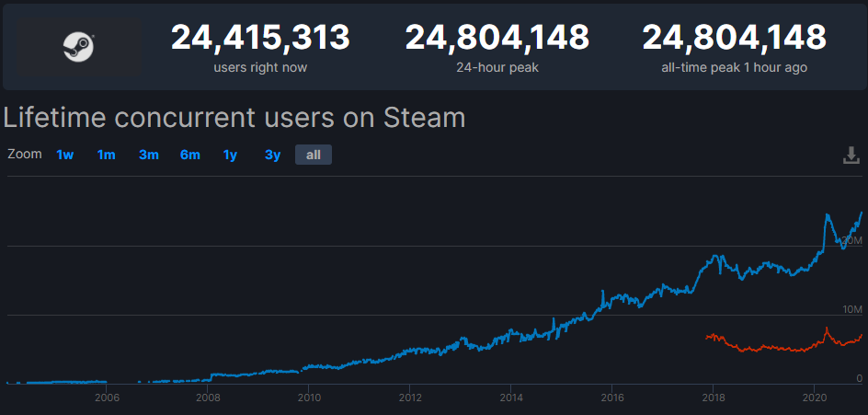Click the 2012 year label on axis
This screenshot has height=415, width=868.
coord(409,398)
